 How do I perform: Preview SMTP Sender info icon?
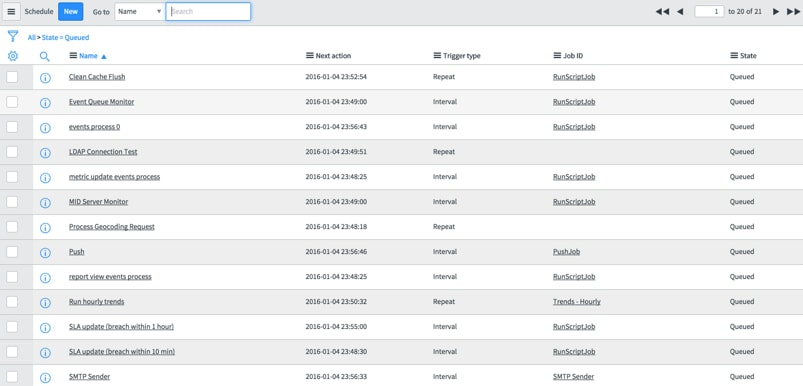tap(45, 378)
